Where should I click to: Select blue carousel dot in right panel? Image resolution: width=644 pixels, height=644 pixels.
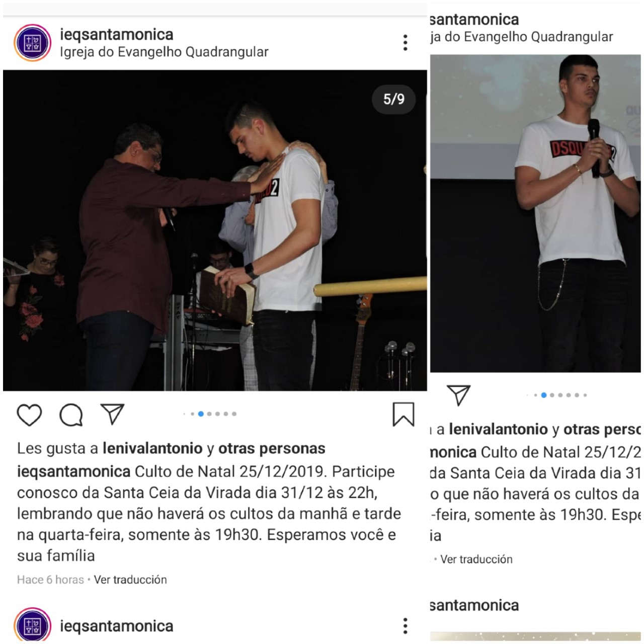click(x=543, y=395)
